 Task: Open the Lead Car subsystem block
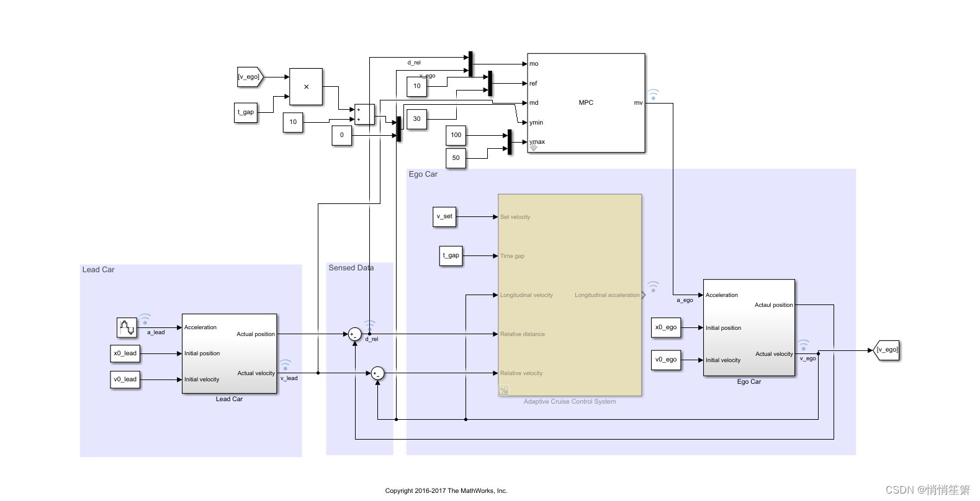[x=229, y=353]
